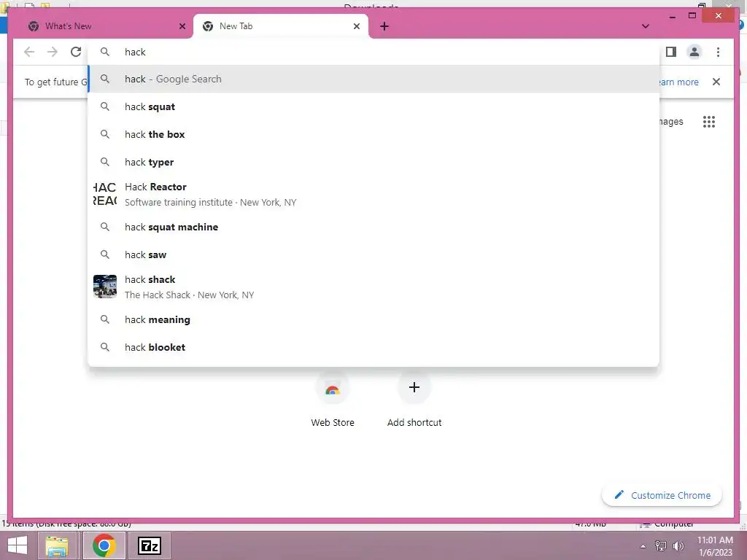Show hidden tray icons arrow
The height and width of the screenshot is (560, 747).
coord(643,546)
